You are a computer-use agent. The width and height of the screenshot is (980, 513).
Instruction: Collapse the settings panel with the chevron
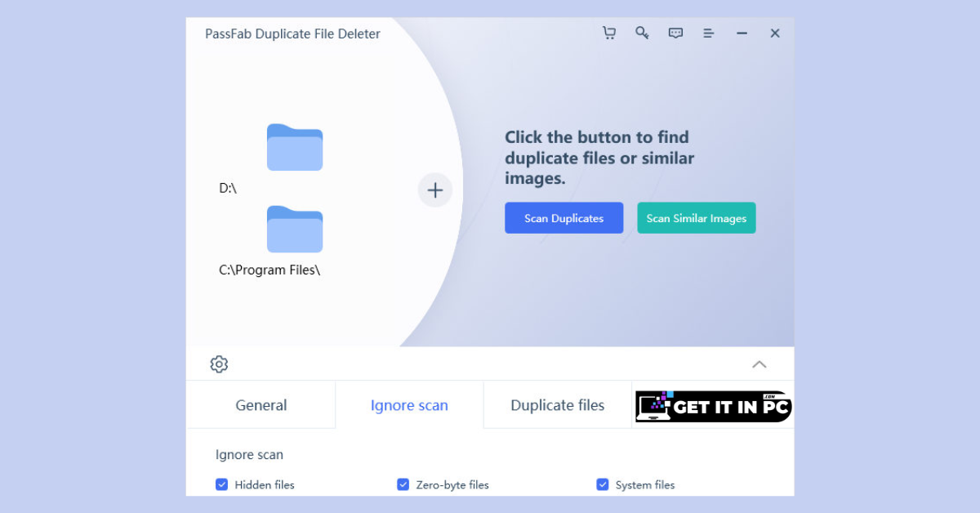click(759, 364)
